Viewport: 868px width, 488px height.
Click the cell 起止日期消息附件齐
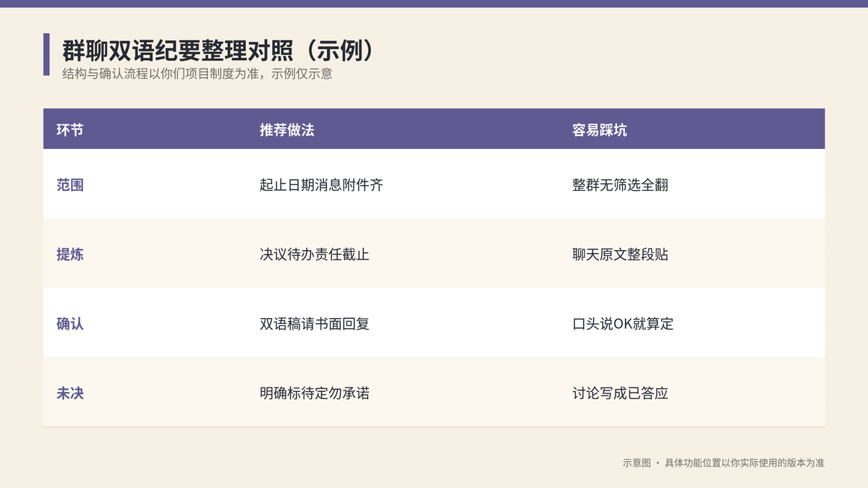pyautogui.click(x=321, y=185)
